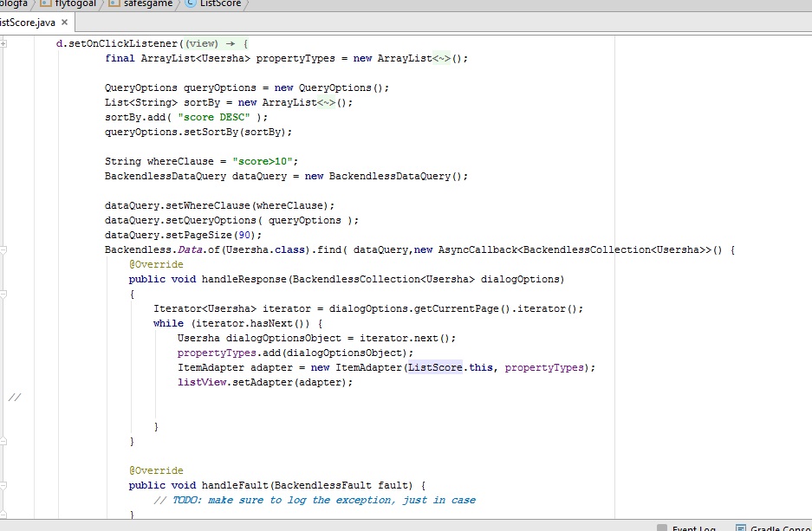This screenshot has width=812, height=531.
Task: Click the highlighted ListScore word in code
Action: (435, 367)
